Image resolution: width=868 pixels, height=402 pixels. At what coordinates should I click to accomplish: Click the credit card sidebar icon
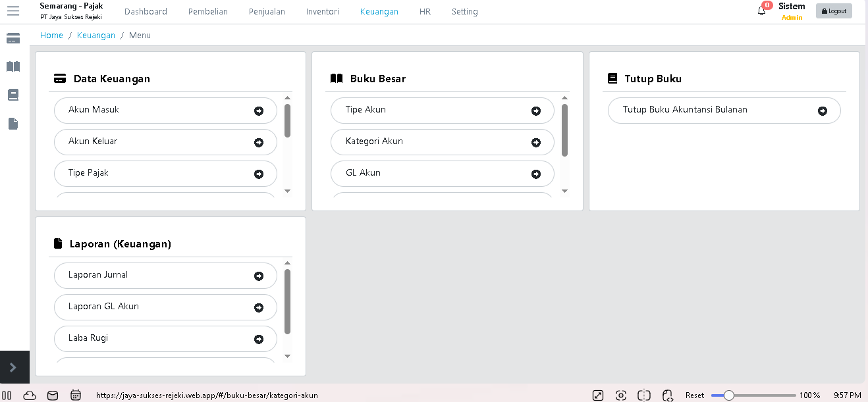(13, 39)
